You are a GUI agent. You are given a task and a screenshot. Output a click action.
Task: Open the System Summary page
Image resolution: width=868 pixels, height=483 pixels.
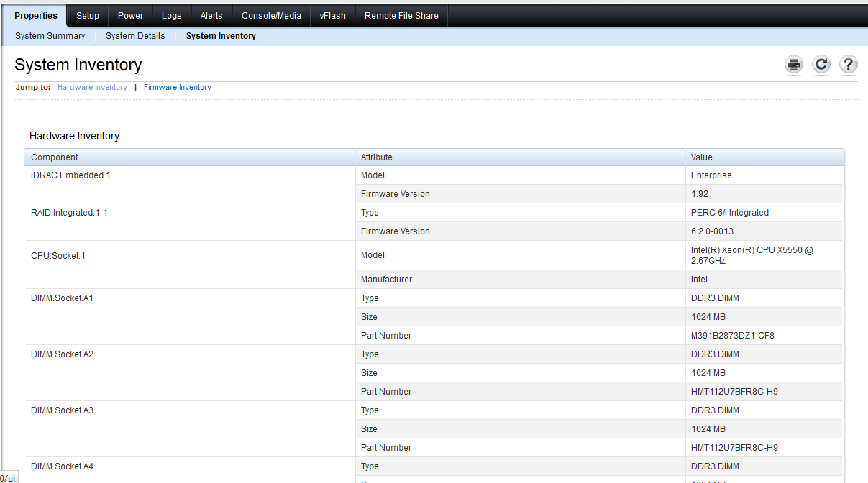click(x=50, y=35)
